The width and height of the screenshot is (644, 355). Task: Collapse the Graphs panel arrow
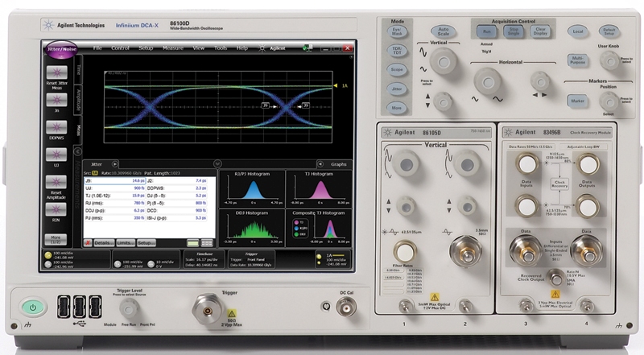click(321, 163)
